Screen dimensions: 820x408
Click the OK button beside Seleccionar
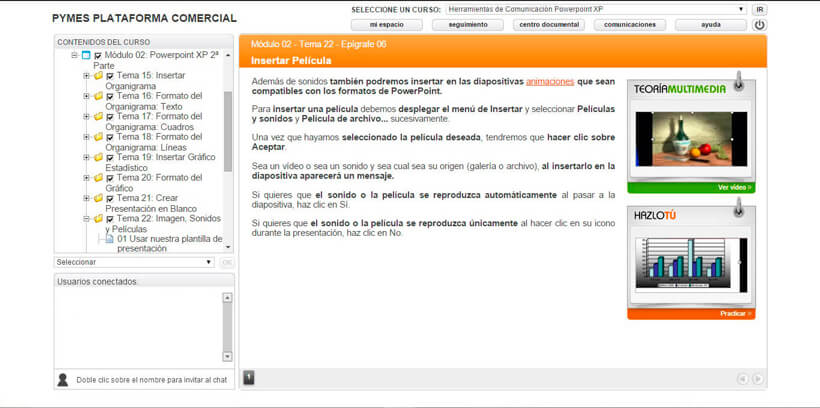[x=227, y=262]
